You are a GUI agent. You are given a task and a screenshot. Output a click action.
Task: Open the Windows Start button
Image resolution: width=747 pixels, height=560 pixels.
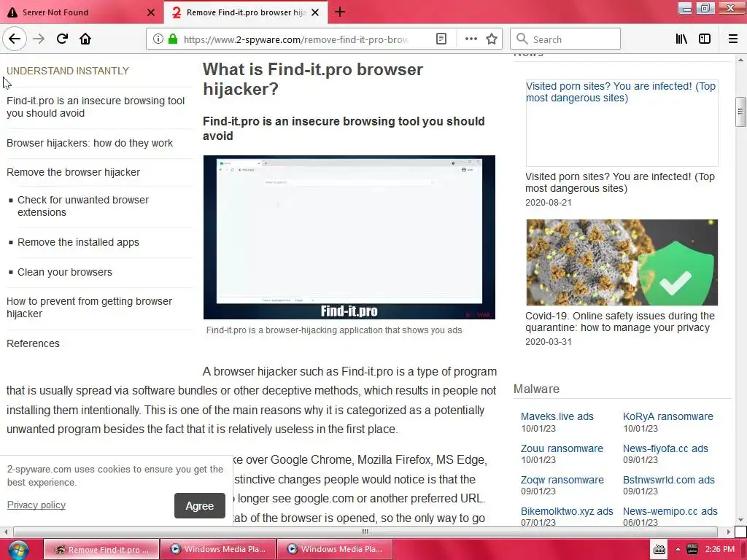[x=18, y=550]
